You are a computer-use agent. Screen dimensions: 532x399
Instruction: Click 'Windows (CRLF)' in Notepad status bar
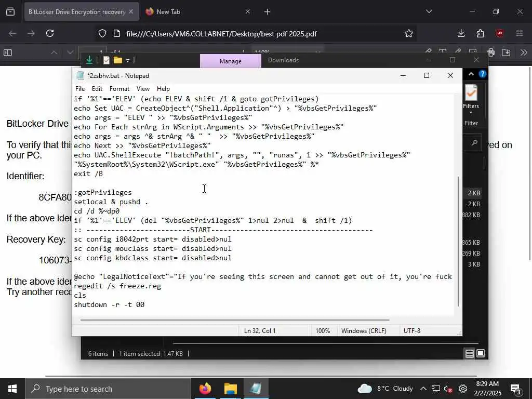tap(364, 330)
